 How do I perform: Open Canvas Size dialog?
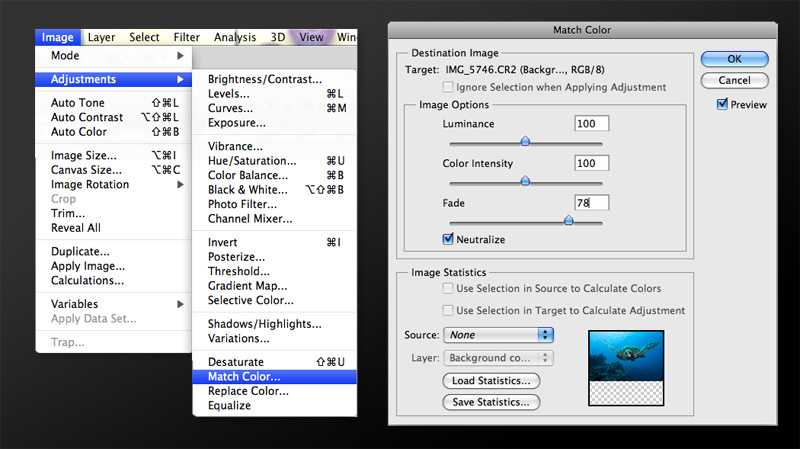(113, 170)
